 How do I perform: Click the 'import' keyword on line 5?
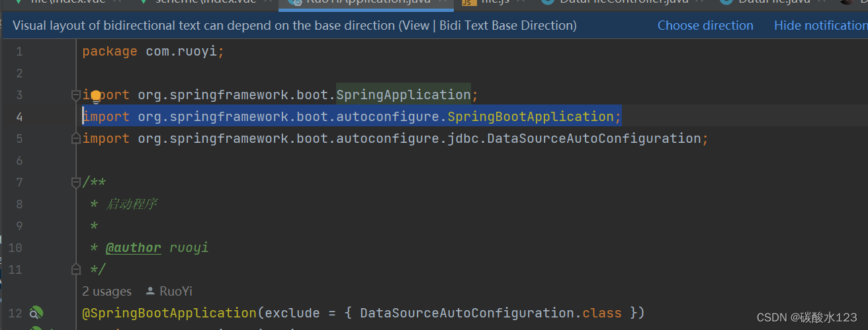pyautogui.click(x=106, y=138)
